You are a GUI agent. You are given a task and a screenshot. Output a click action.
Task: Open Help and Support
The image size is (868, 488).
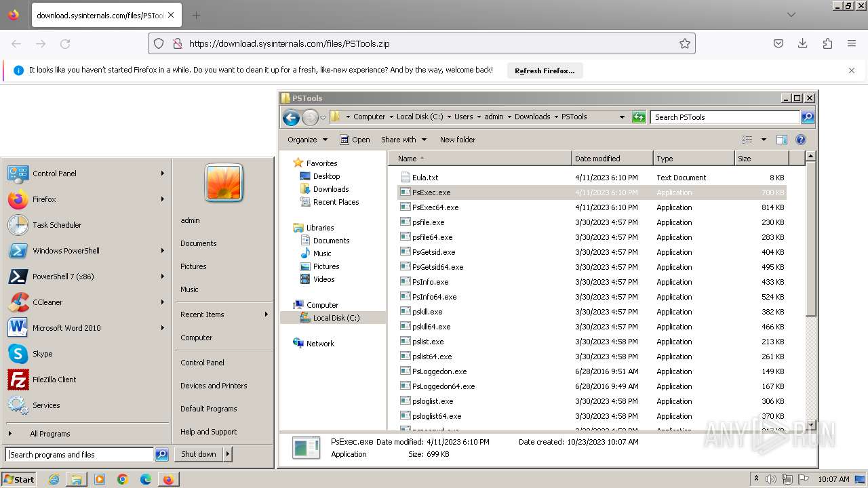209,432
